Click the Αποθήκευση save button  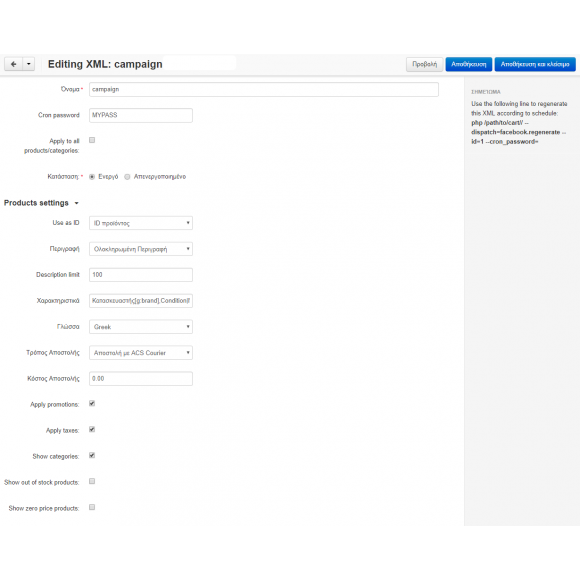469,64
